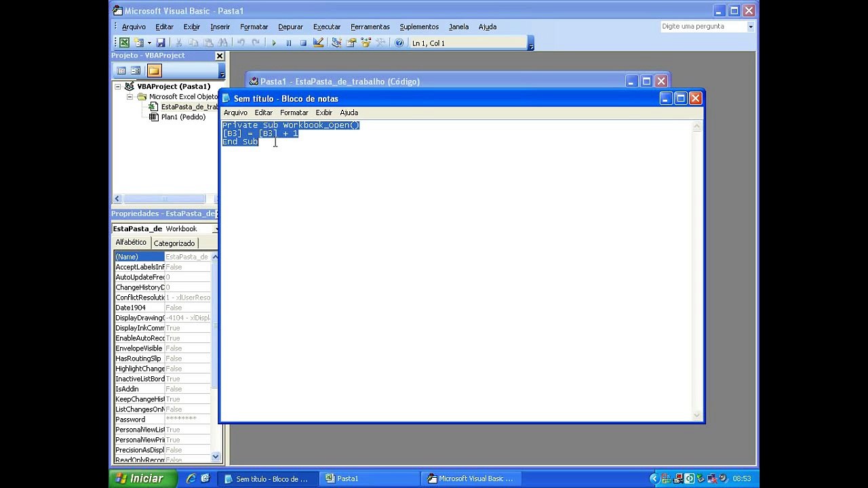
Task: Open the Insert object dropdown arrow
Action: [148, 43]
